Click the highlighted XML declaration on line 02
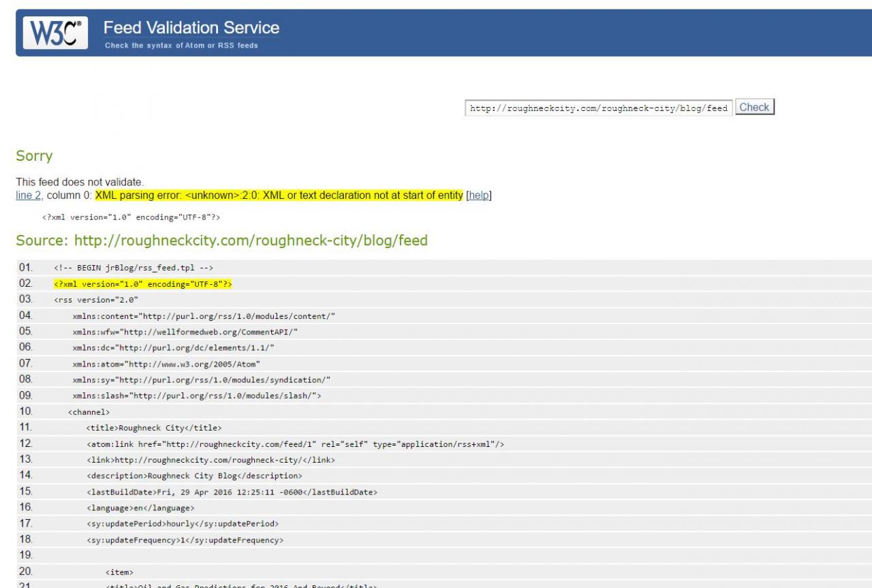The image size is (872, 588). (143, 284)
